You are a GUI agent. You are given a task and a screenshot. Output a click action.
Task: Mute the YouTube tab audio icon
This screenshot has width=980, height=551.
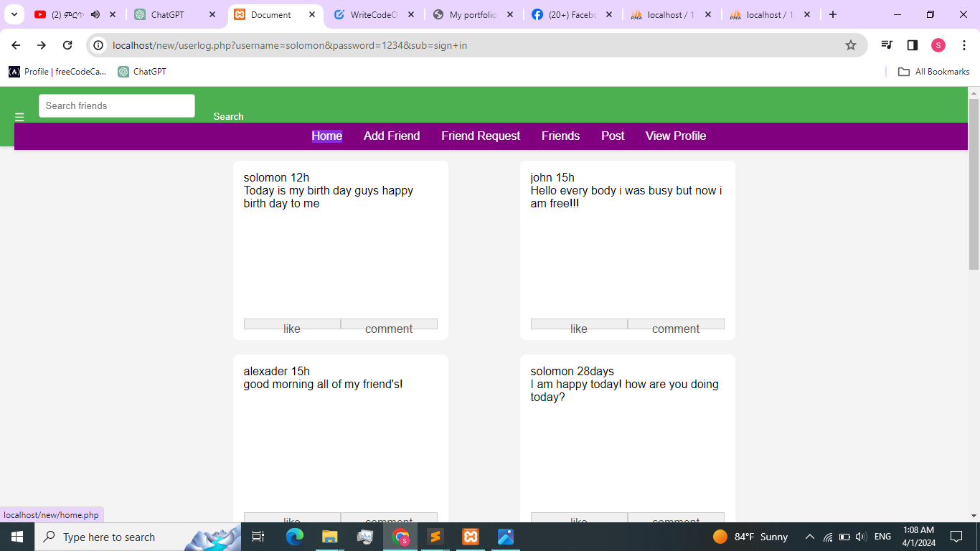coord(95,14)
